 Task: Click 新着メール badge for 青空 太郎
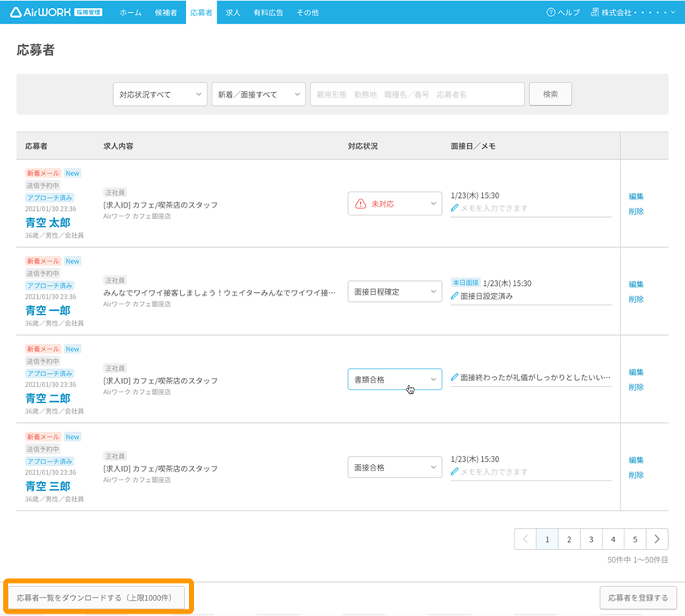[x=43, y=174]
